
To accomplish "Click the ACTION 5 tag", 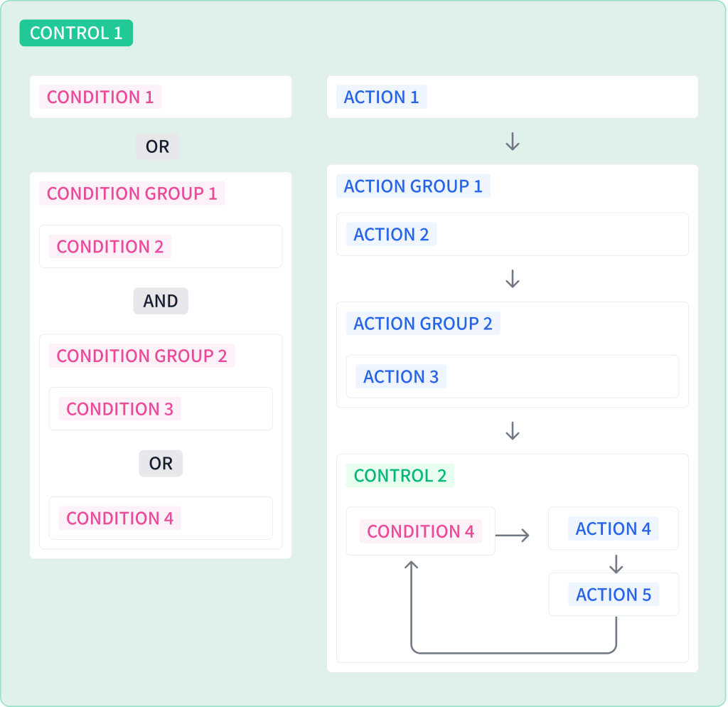I will [x=614, y=595].
